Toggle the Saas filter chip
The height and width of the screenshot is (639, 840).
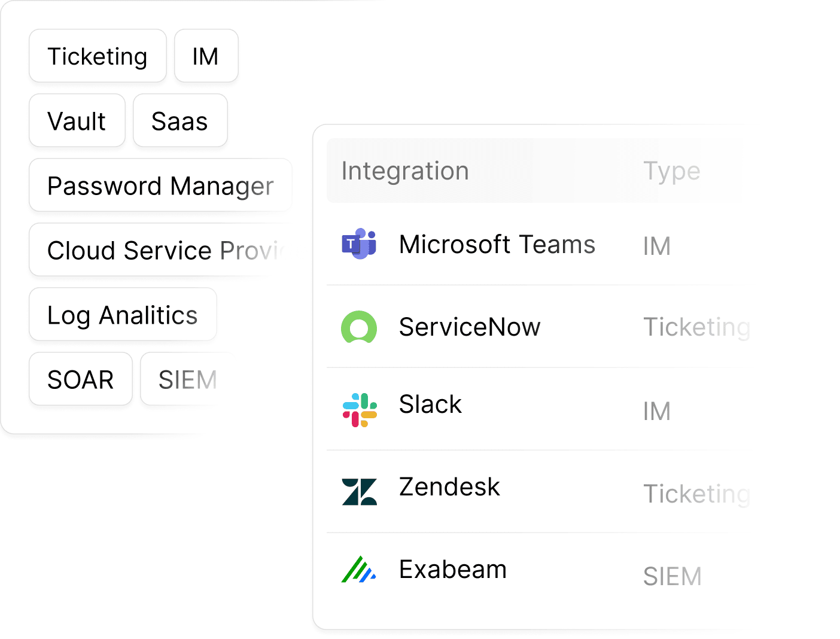179,120
